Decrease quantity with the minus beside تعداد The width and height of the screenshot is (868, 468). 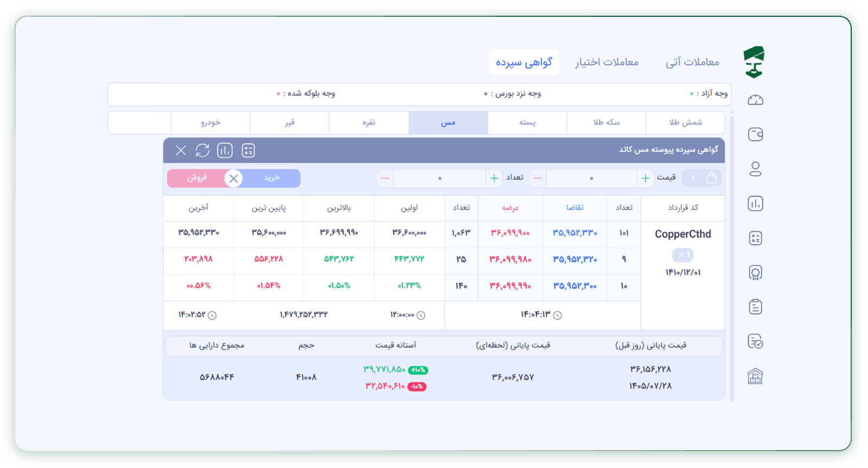[385, 178]
